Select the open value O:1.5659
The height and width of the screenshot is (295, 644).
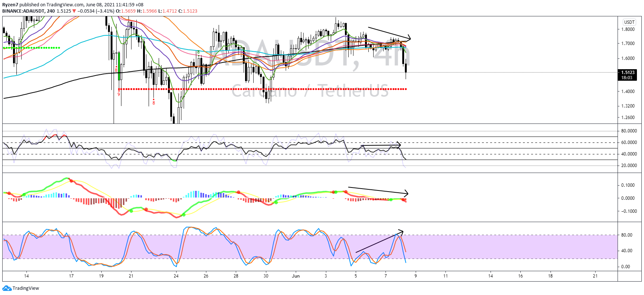coord(126,11)
